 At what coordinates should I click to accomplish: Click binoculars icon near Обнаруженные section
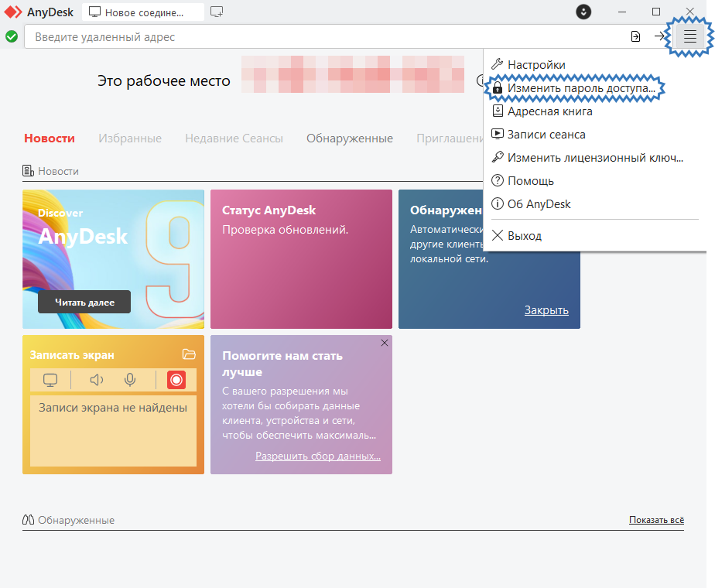(x=29, y=520)
